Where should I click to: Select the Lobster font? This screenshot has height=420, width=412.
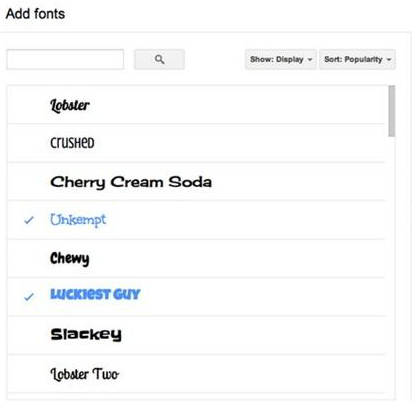[x=70, y=105]
